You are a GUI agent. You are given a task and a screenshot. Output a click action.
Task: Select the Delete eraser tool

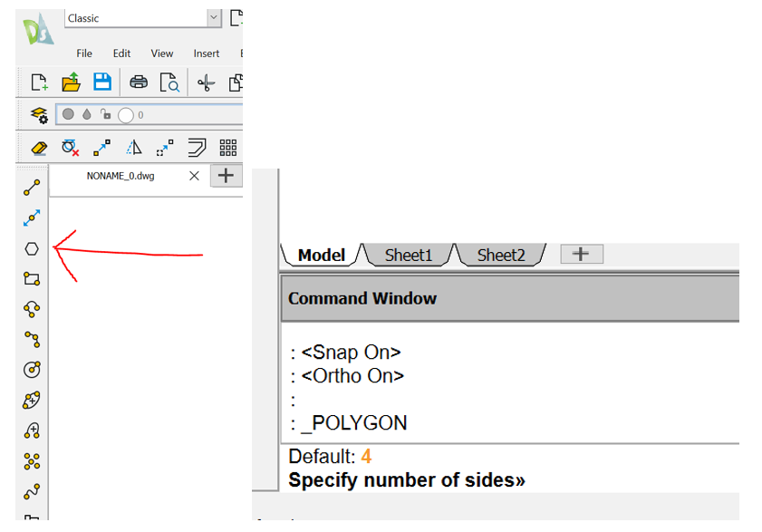point(39,148)
